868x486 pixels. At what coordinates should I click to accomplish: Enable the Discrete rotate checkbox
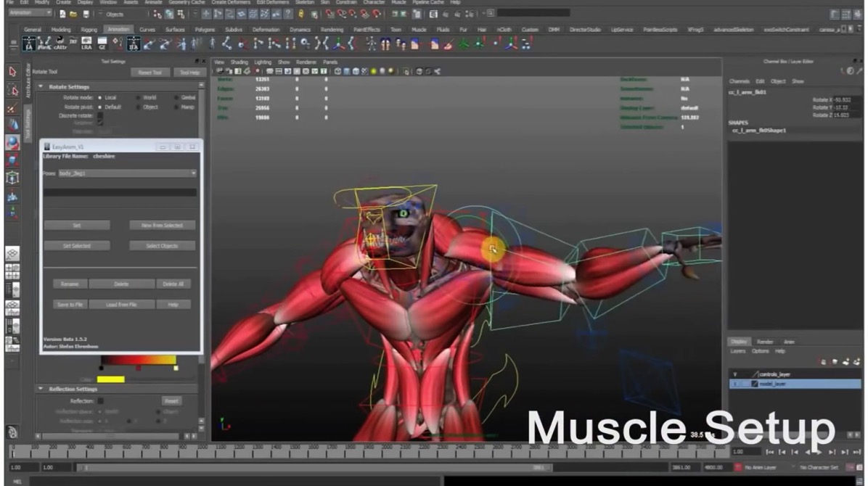100,116
